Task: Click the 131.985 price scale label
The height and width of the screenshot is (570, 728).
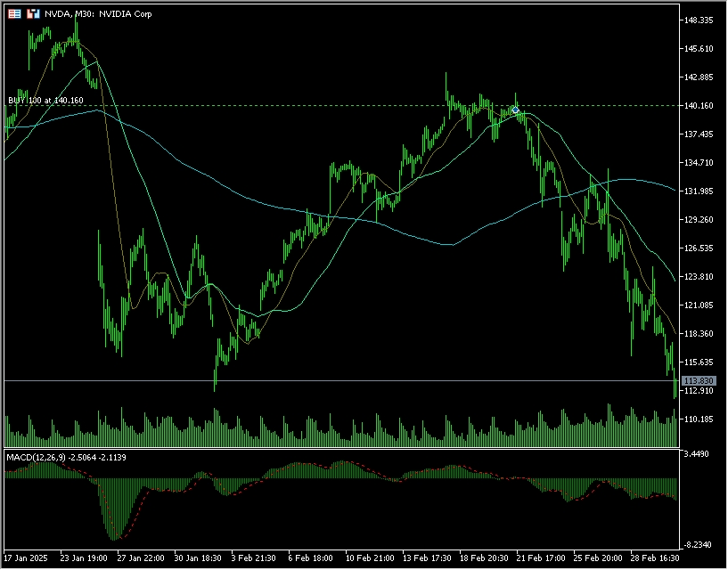Action: pos(699,191)
